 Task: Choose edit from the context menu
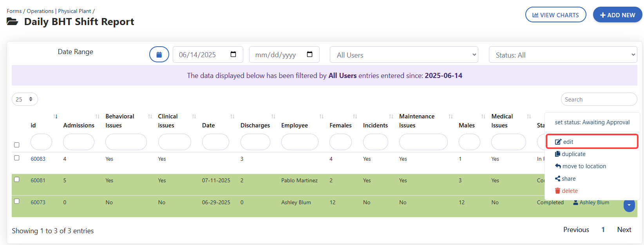tap(568, 142)
